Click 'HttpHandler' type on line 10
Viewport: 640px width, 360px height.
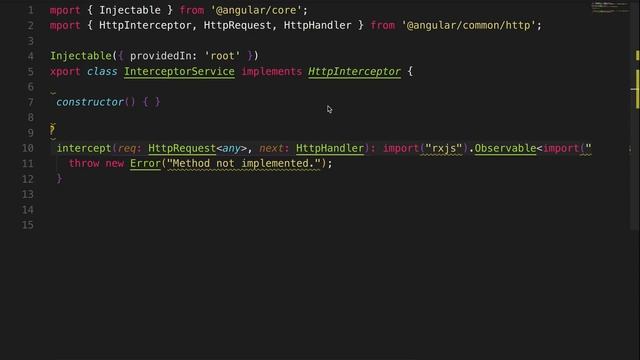[x=330, y=148]
